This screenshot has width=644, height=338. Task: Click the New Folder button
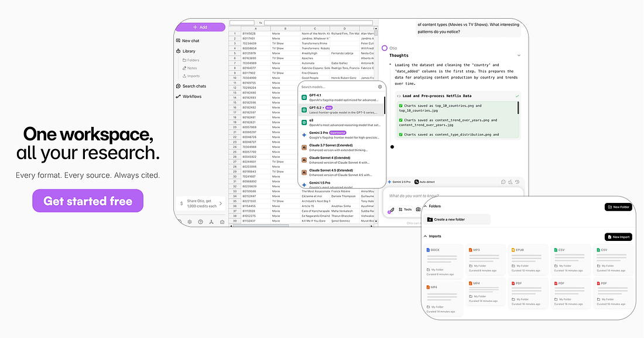click(x=618, y=207)
